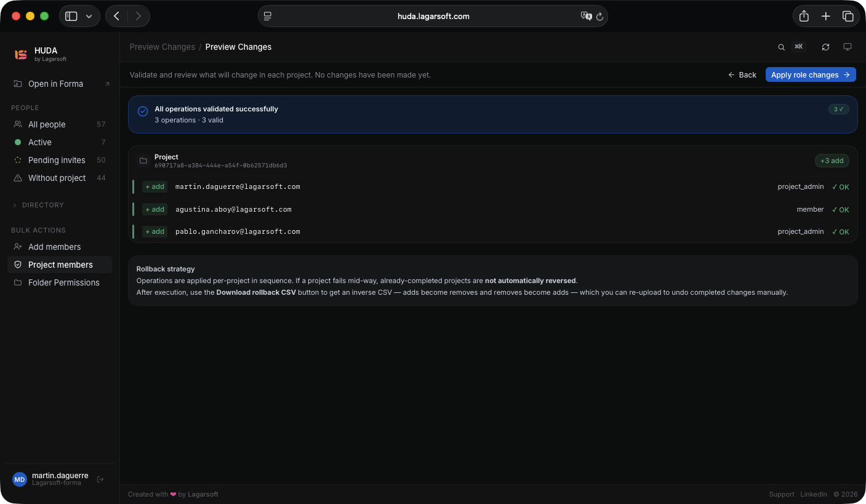
Task: Refresh using the circular arrows icon
Action: coord(825,47)
